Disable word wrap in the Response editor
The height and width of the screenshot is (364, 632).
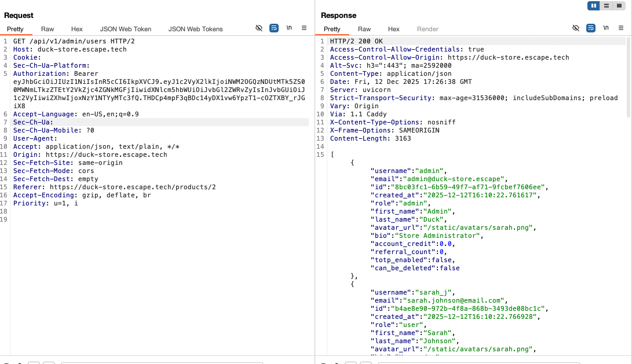coord(591,27)
